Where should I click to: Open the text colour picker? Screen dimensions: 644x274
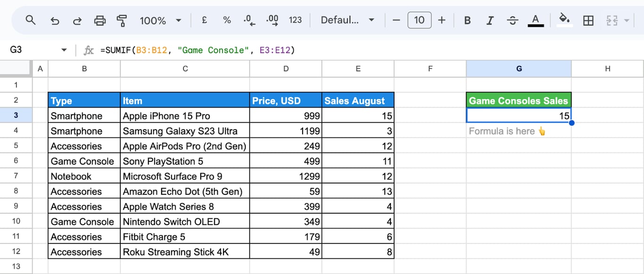[535, 20]
